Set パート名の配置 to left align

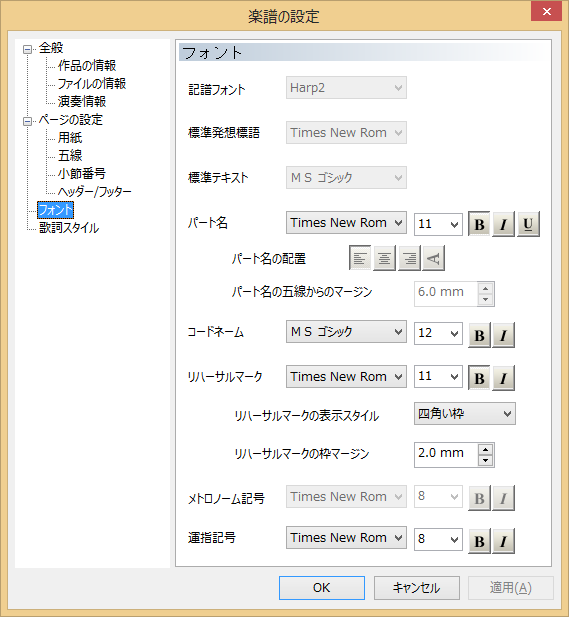pyautogui.click(x=360, y=258)
